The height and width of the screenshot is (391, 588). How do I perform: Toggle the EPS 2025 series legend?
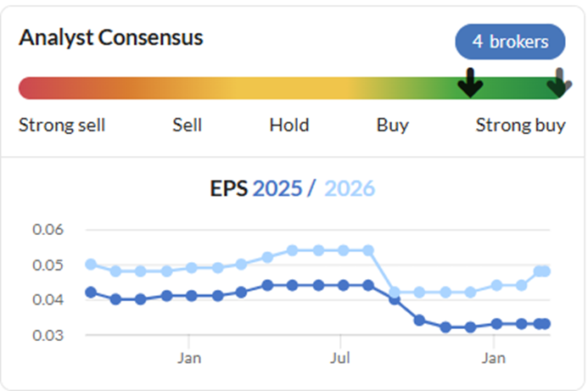(256, 187)
